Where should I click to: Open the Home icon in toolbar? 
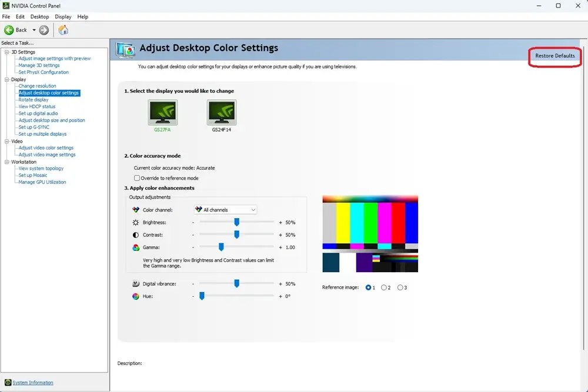pos(63,30)
